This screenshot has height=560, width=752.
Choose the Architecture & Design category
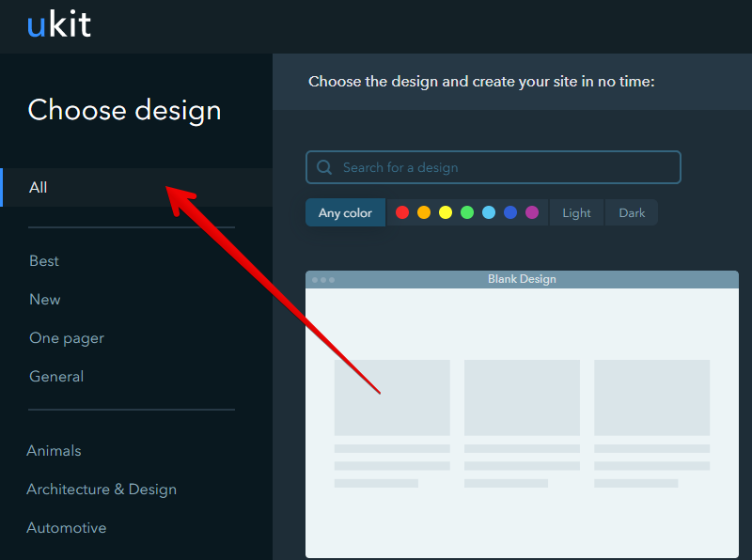[x=102, y=490]
